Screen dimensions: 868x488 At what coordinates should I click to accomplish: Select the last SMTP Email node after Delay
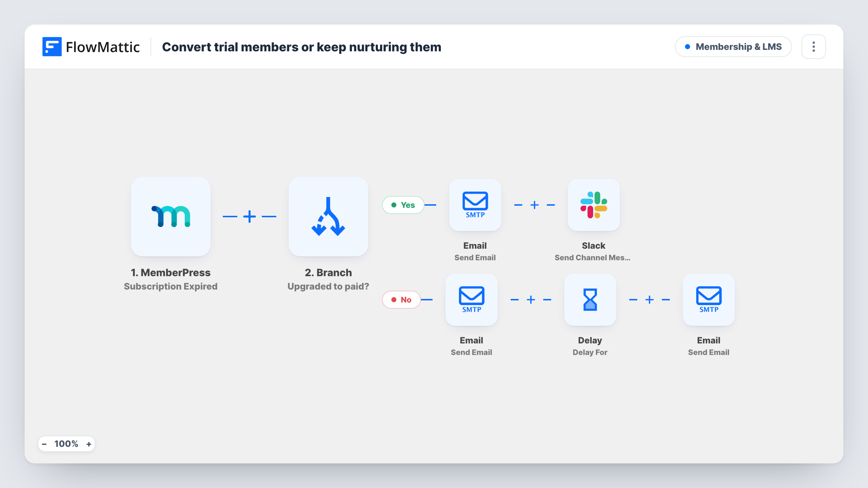(709, 300)
